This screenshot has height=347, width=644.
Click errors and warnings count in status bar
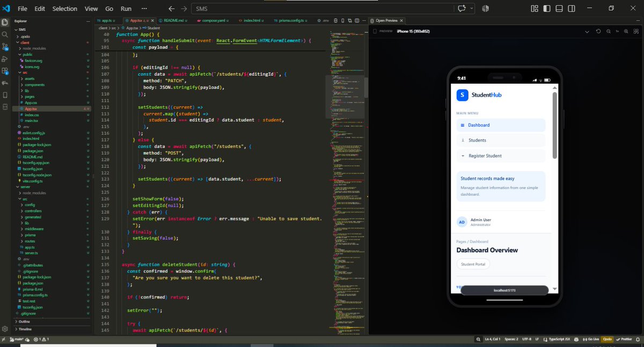click(x=41, y=339)
